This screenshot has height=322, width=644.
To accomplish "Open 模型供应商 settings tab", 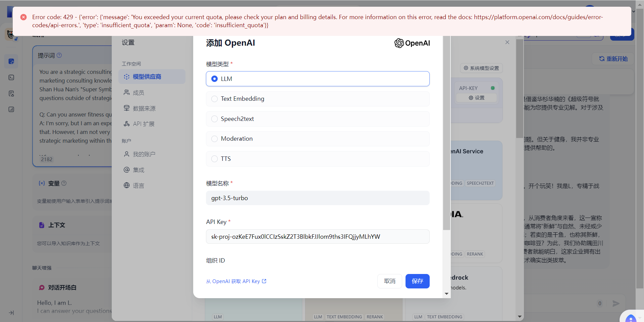I will point(152,77).
